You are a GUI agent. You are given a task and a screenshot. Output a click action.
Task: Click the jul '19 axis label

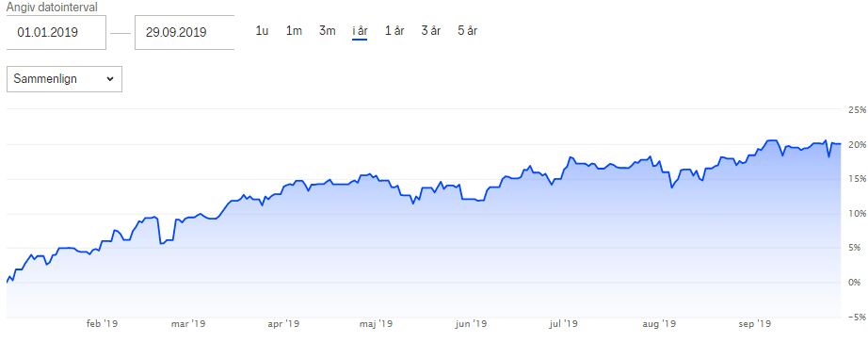point(564,324)
